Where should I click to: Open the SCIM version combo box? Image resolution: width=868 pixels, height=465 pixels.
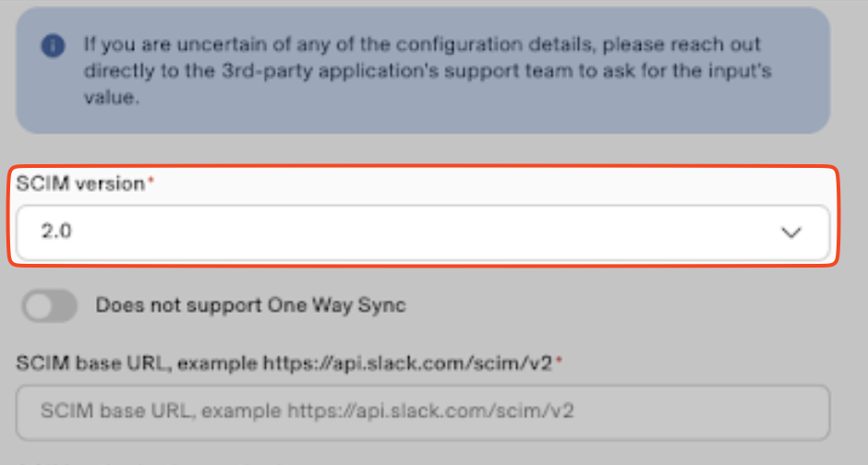[422, 233]
